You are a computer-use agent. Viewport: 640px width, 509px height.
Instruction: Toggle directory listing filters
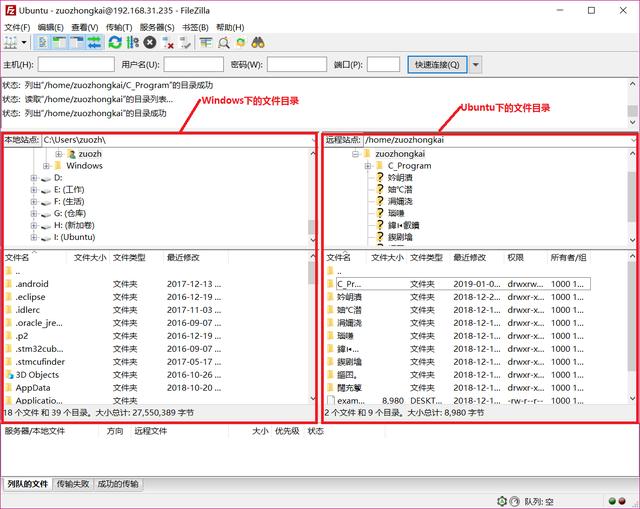(x=206, y=42)
